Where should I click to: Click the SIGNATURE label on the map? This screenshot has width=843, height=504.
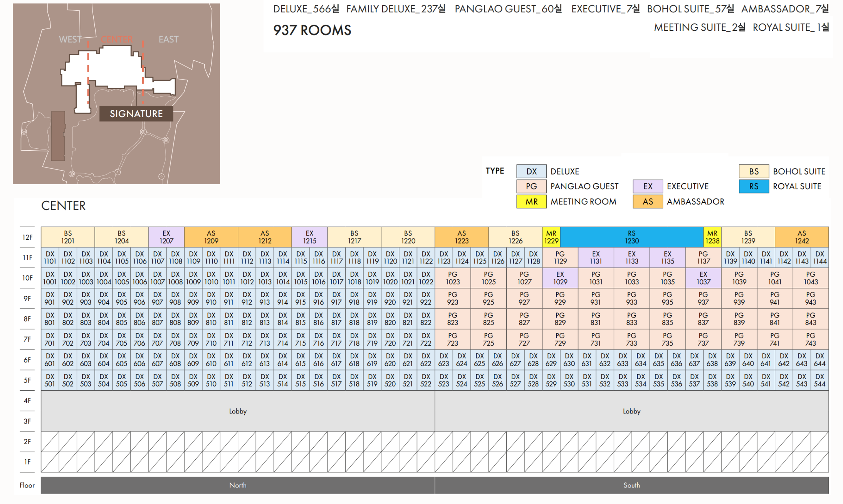pyautogui.click(x=136, y=114)
